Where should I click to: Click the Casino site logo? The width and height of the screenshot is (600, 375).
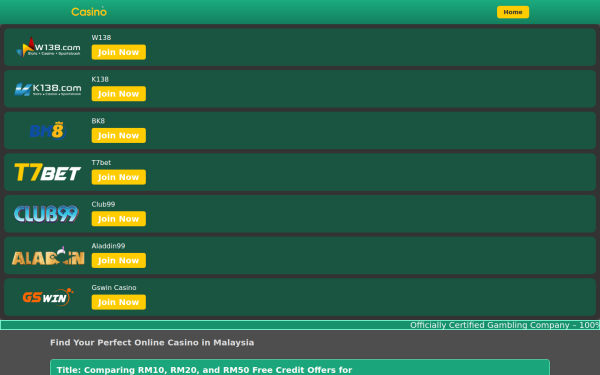click(x=89, y=12)
